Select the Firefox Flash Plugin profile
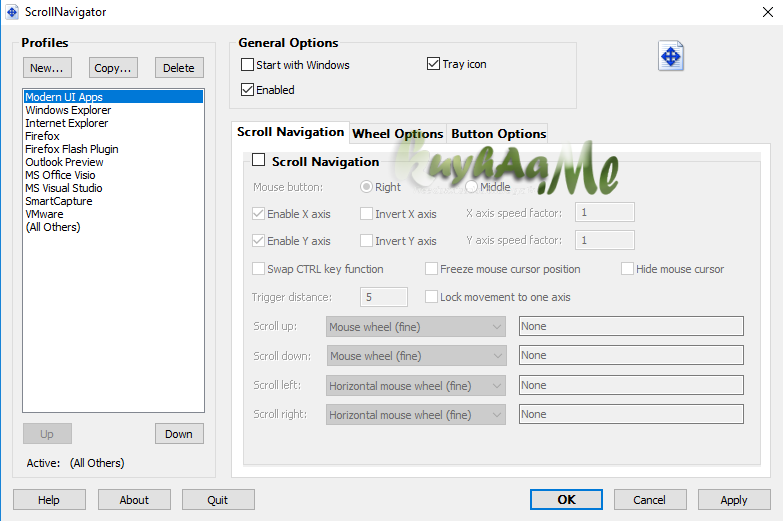 (x=113, y=149)
